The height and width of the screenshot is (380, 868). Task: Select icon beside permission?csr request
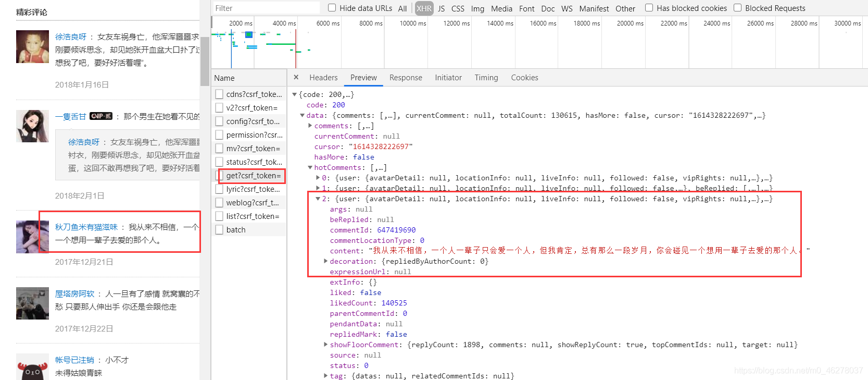pos(219,135)
